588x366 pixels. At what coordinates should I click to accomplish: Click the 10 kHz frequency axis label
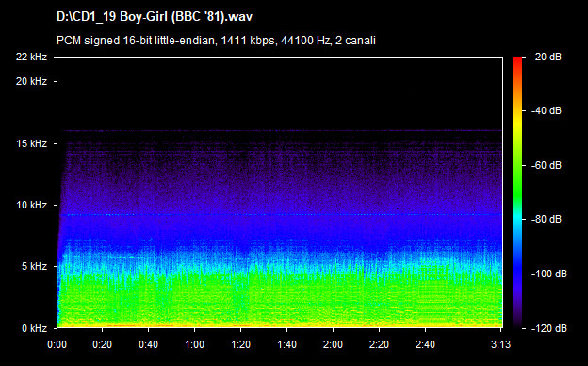(31, 205)
